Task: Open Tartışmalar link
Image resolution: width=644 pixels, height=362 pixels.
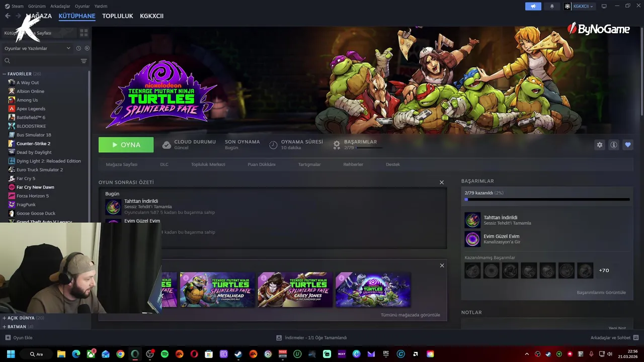Action: [309, 164]
